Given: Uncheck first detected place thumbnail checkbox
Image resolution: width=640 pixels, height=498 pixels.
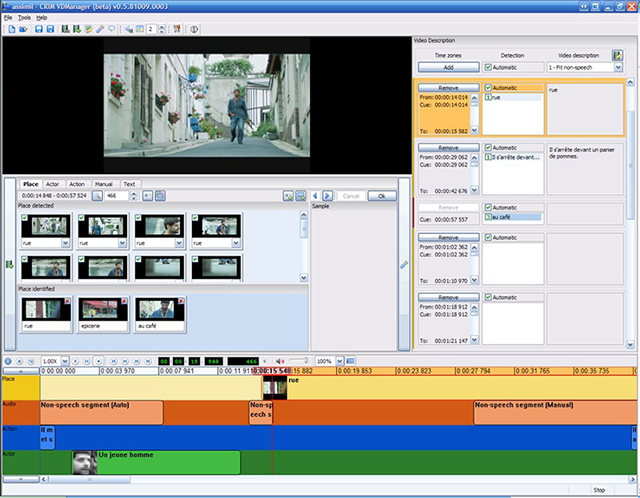Looking at the screenshot, I should tap(25, 218).
